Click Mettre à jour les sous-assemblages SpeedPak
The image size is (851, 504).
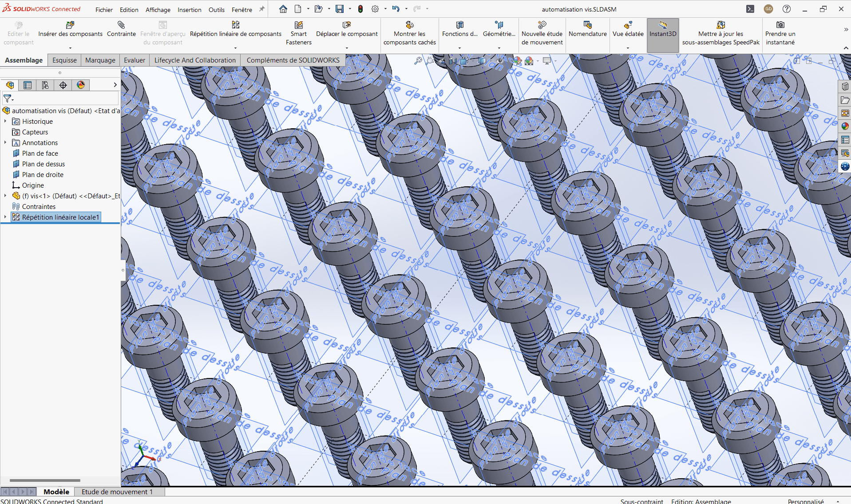tap(721, 33)
